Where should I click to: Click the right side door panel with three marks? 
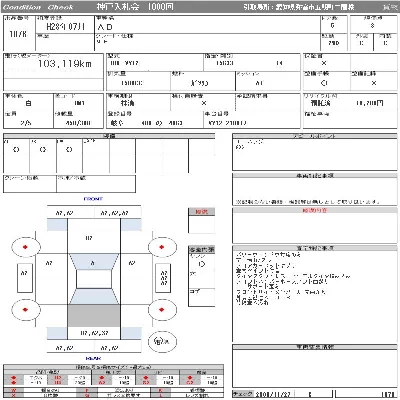tap(163, 278)
